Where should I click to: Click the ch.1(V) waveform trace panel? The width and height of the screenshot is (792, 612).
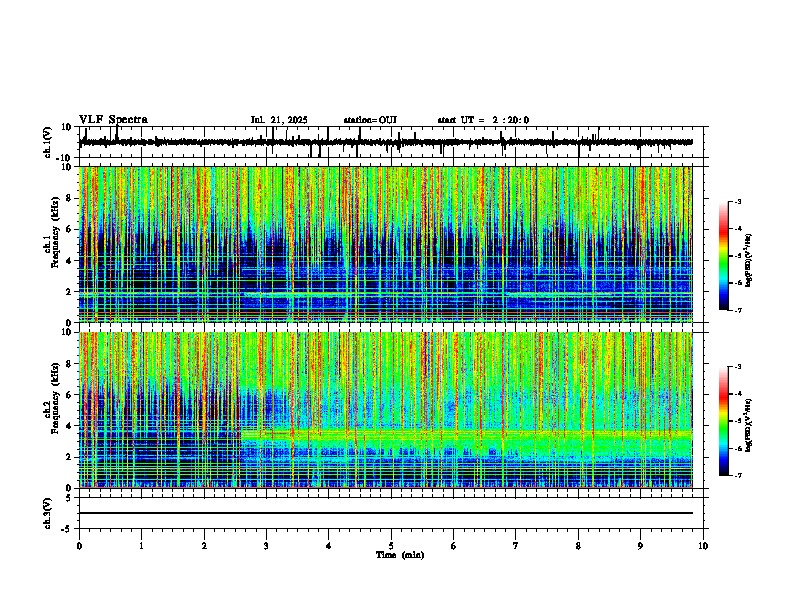[x=391, y=142]
